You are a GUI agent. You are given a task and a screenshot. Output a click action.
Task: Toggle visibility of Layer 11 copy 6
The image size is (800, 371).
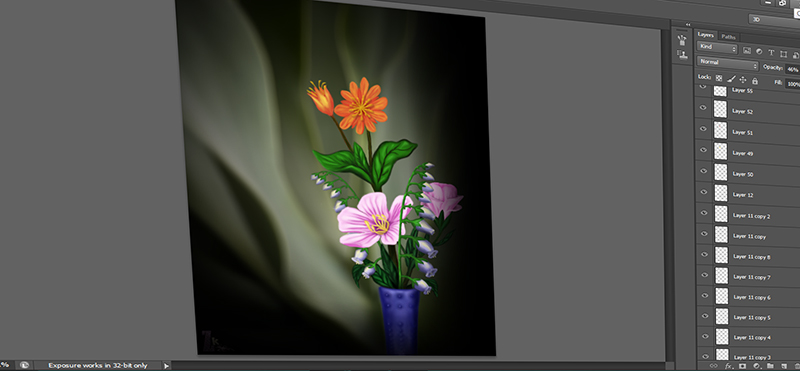tap(705, 295)
